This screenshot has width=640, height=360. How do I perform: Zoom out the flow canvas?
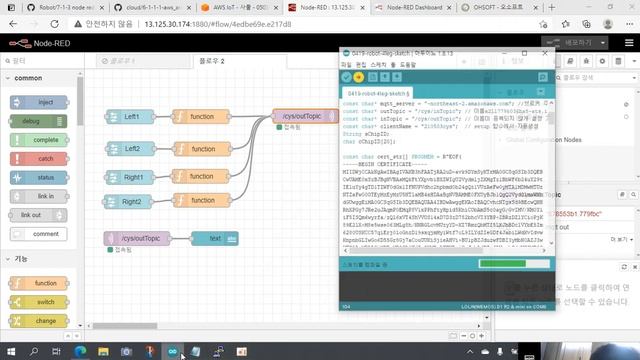coord(464,336)
